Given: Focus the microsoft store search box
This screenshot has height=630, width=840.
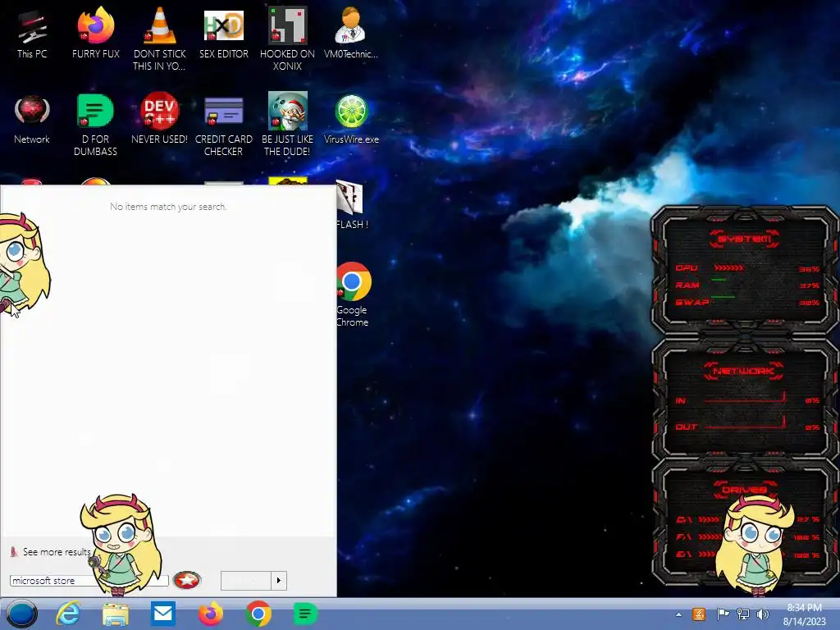Looking at the screenshot, I should pos(89,581).
